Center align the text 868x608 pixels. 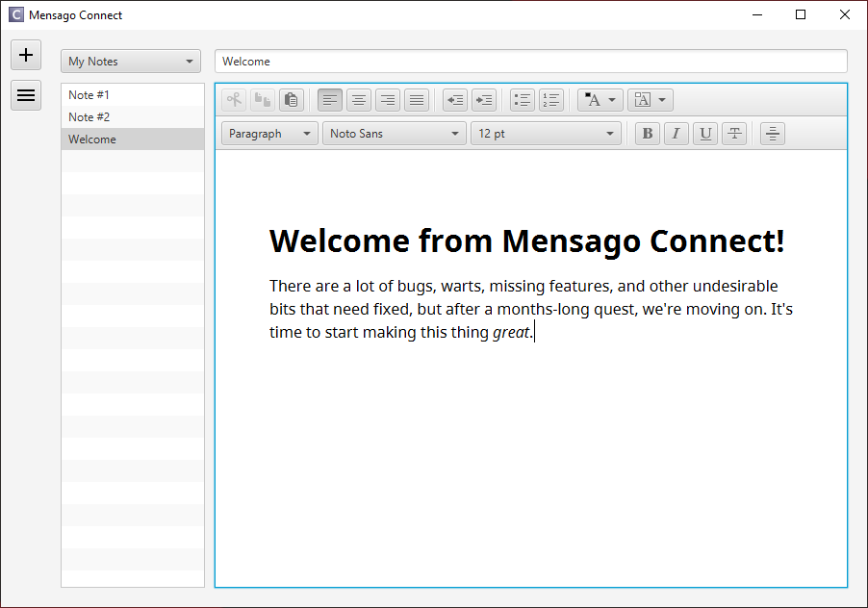[x=359, y=100]
